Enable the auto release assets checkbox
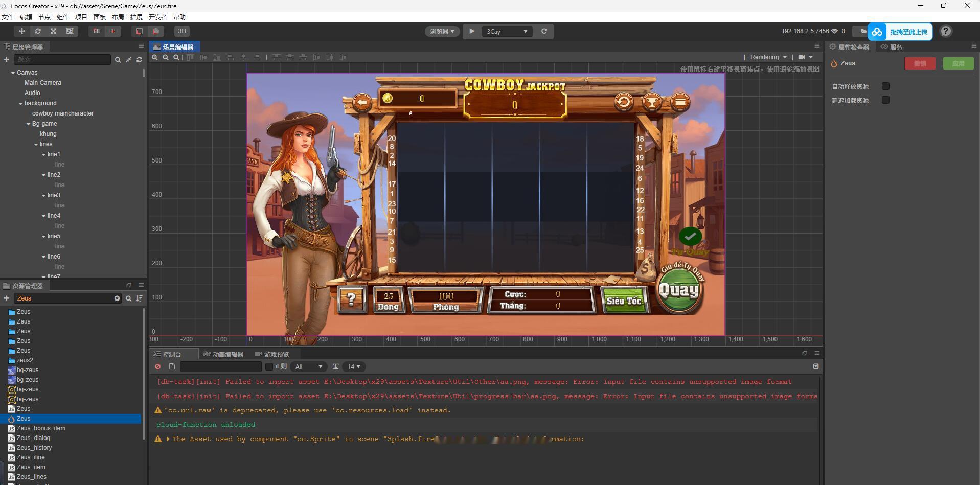Screen dimensions: 980x485 pos(885,86)
